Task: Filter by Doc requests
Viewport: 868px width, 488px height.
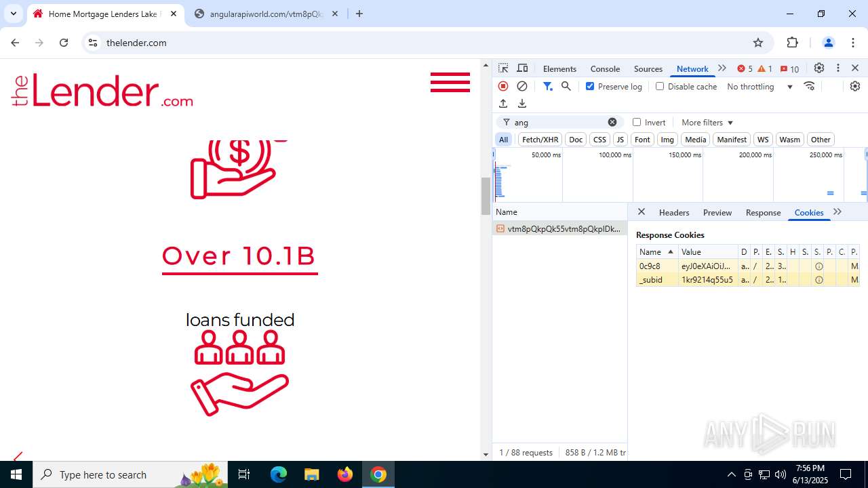Action: click(576, 140)
